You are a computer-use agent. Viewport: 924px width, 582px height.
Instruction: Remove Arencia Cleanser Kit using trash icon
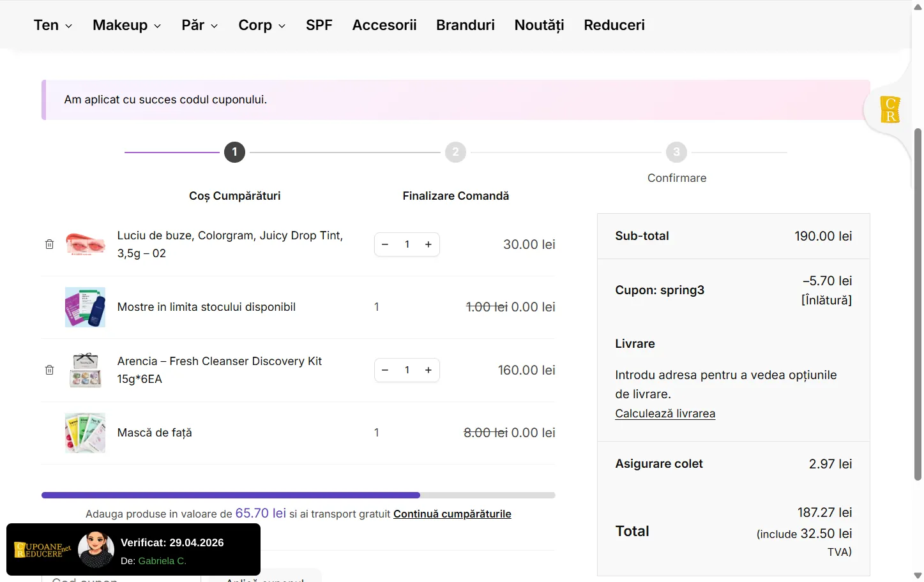tap(49, 370)
